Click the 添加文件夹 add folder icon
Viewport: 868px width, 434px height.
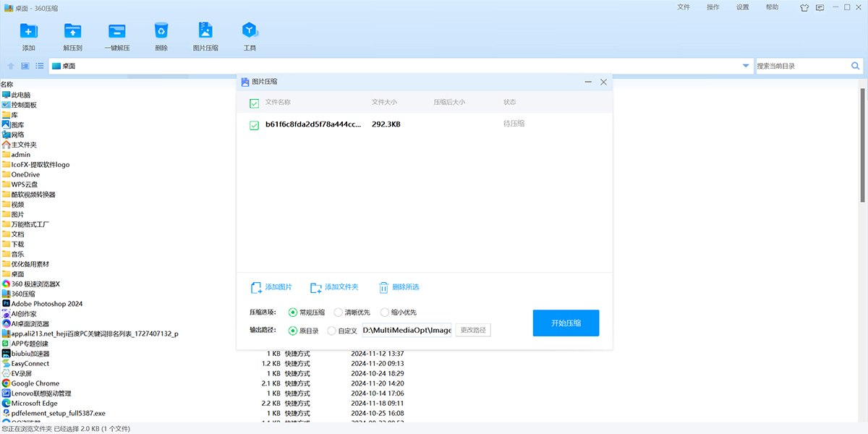315,288
